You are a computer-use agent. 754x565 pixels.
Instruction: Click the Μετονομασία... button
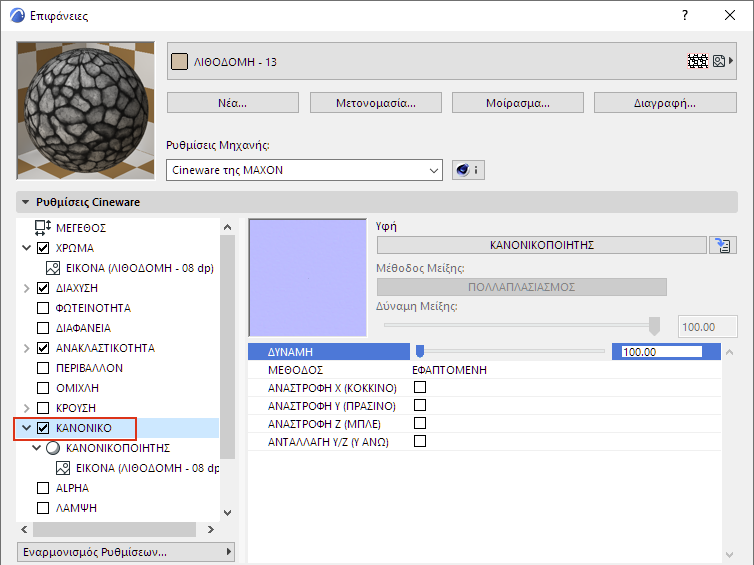point(376,103)
